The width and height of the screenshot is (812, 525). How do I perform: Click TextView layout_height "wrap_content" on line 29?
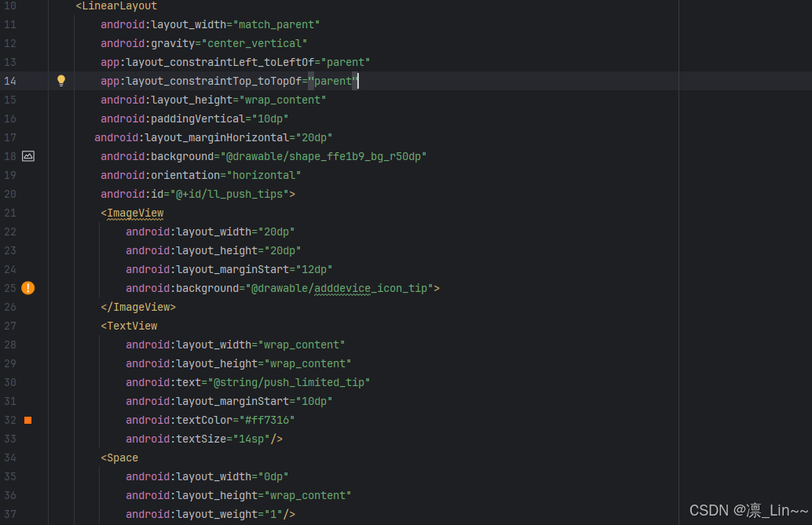point(308,364)
